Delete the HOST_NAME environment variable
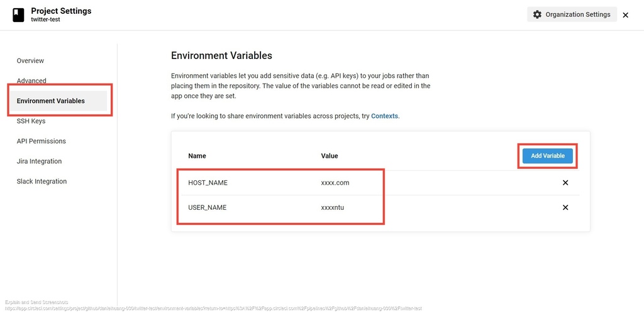This screenshot has width=644, height=316. (565, 183)
